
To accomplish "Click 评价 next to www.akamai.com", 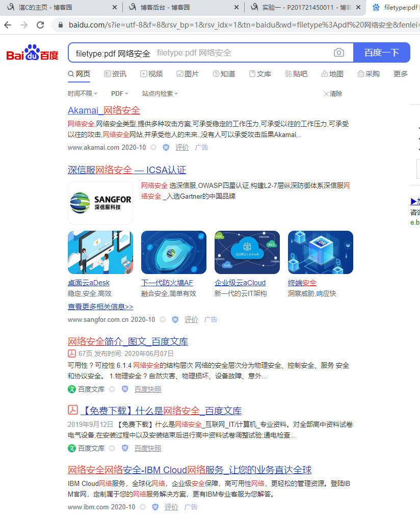I will pyautogui.click(x=182, y=147).
